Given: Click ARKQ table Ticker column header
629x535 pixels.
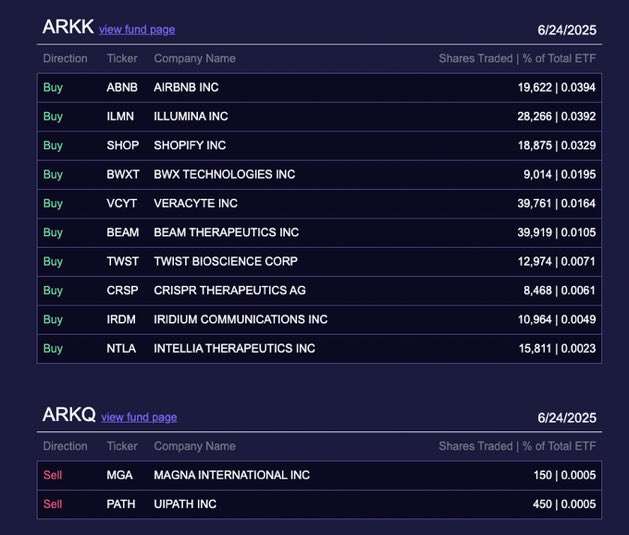Looking at the screenshot, I should click(122, 446).
